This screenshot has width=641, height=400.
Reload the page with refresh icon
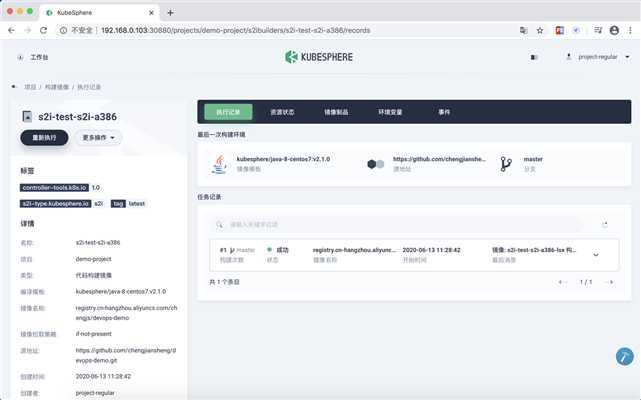pos(43,30)
